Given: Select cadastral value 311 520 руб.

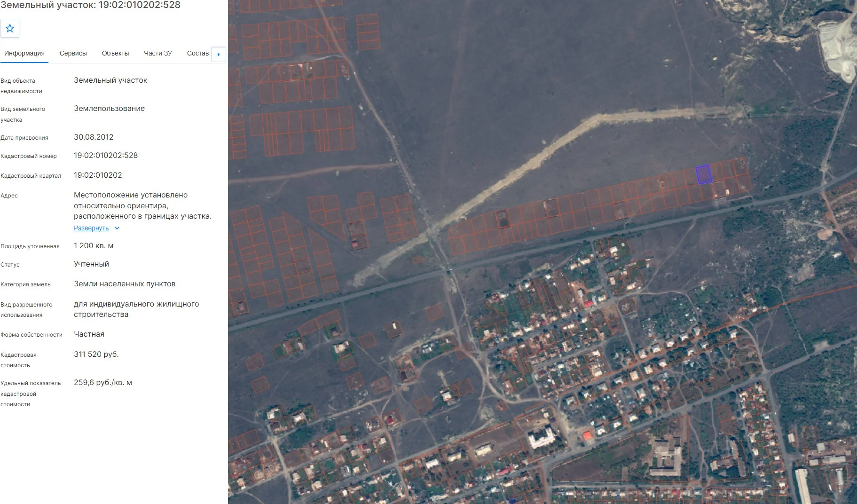Looking at the screenshot, I should coord(96,354).
